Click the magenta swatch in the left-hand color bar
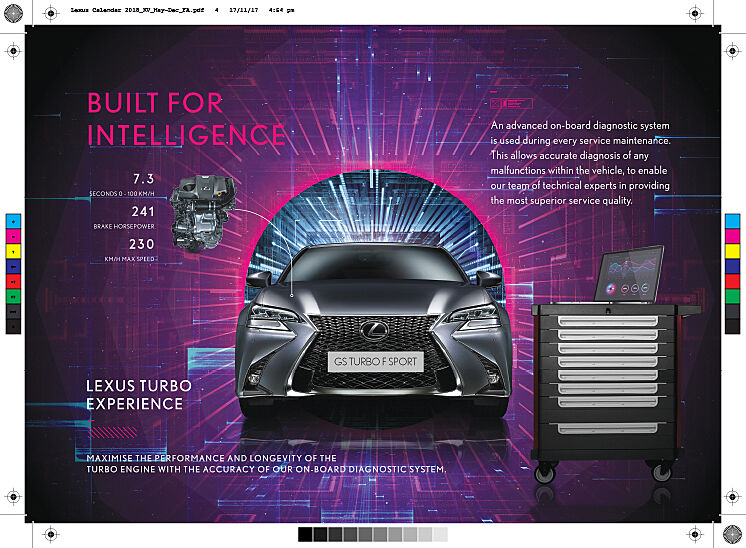Image resolution: width=746 pixels, height=548 pixels. point(13,236)
